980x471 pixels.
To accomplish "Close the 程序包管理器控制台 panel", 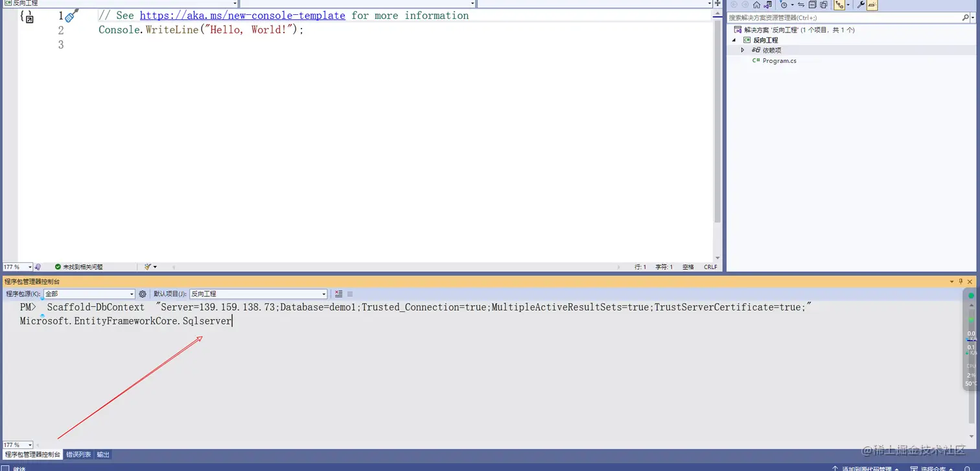I will click(x=971, y=282).
